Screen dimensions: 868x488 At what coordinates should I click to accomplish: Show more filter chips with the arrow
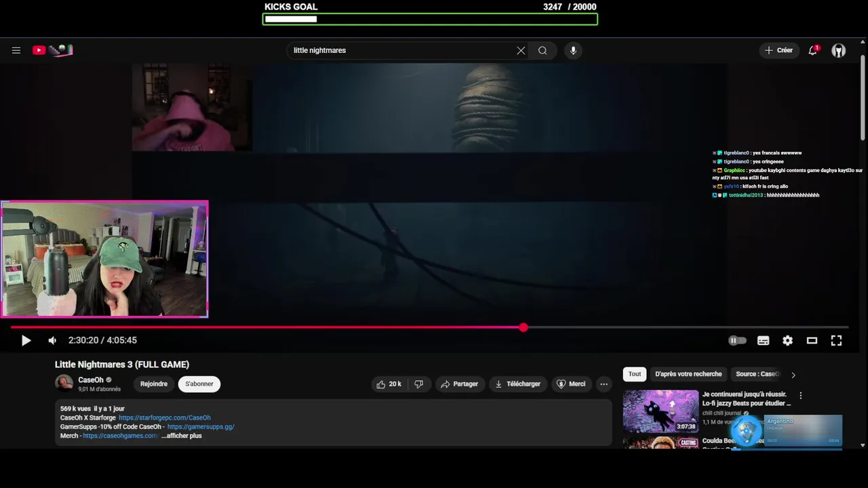[793, 375]
